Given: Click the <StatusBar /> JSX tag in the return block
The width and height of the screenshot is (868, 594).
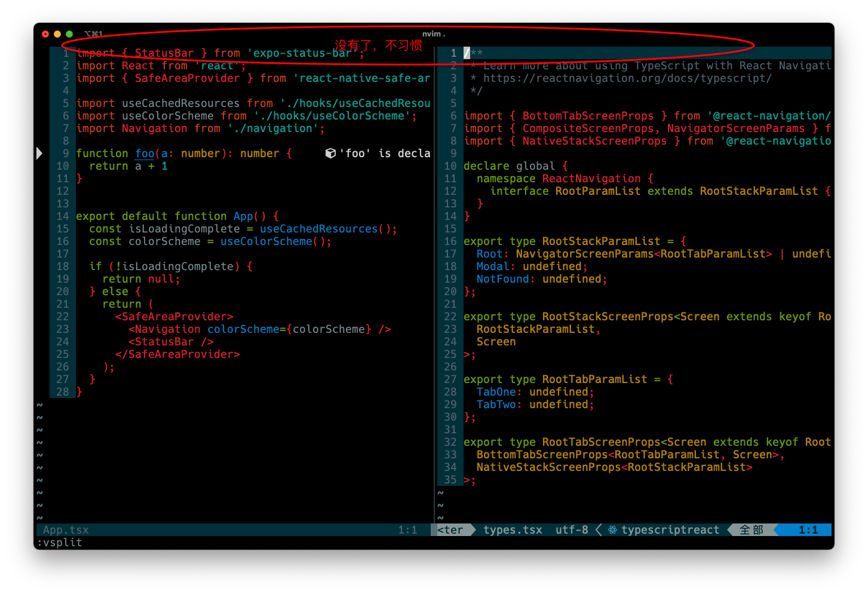Looking at the screenshot, I should coord(171,342).
